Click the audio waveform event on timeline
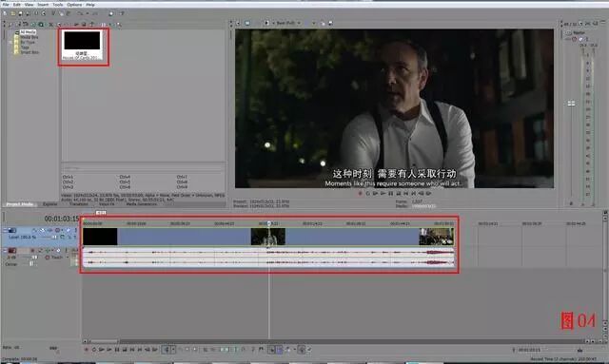Viewport: 609px width, 364px height. (x=268, y=258)
